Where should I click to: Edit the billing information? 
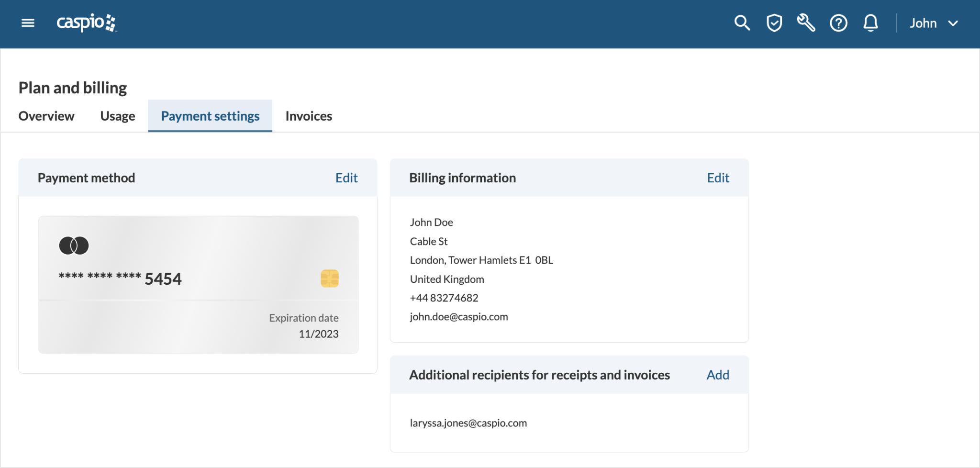point(717,178)
